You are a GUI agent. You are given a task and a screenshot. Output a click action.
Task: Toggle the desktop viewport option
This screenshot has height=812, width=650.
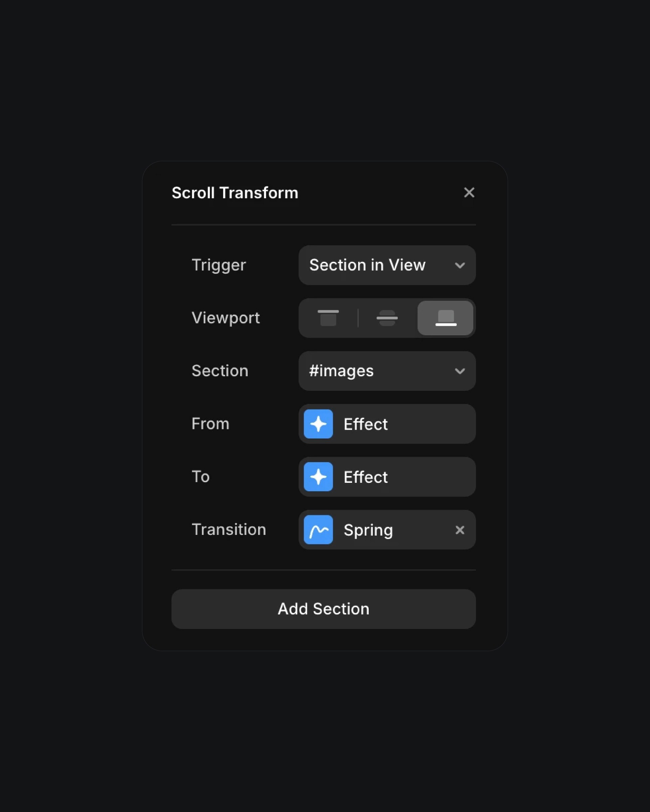(446, 317)
